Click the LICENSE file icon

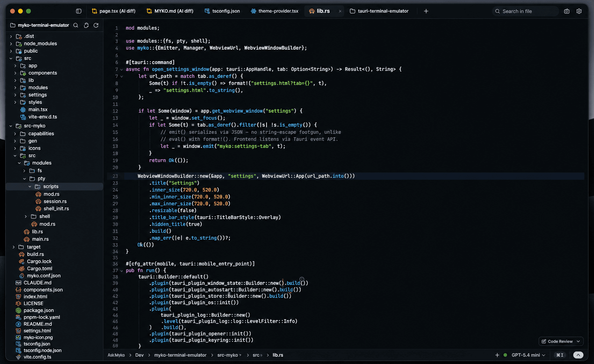[x=18, y=304]
